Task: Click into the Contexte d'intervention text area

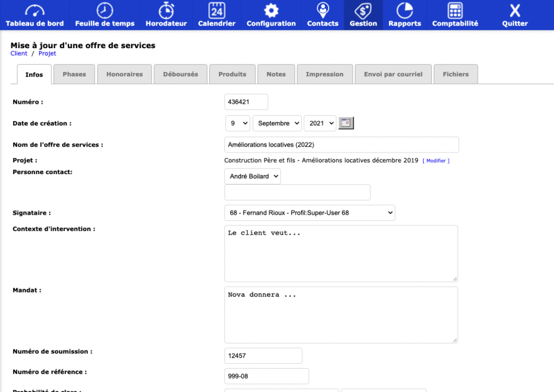Action: (x=341, y=253)
